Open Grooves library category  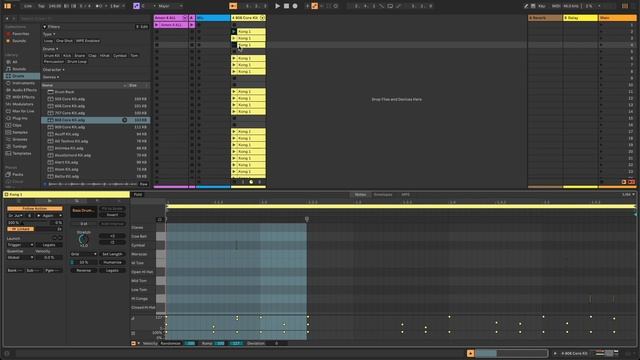click(x=20, y=140)
